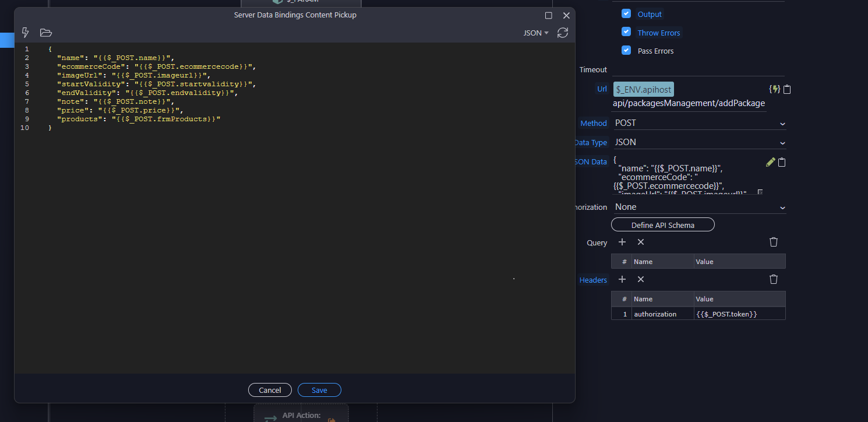This screenshot has height=422, width=868.
Task: Remove a Header with the X icon
Action: pos(640,279)
